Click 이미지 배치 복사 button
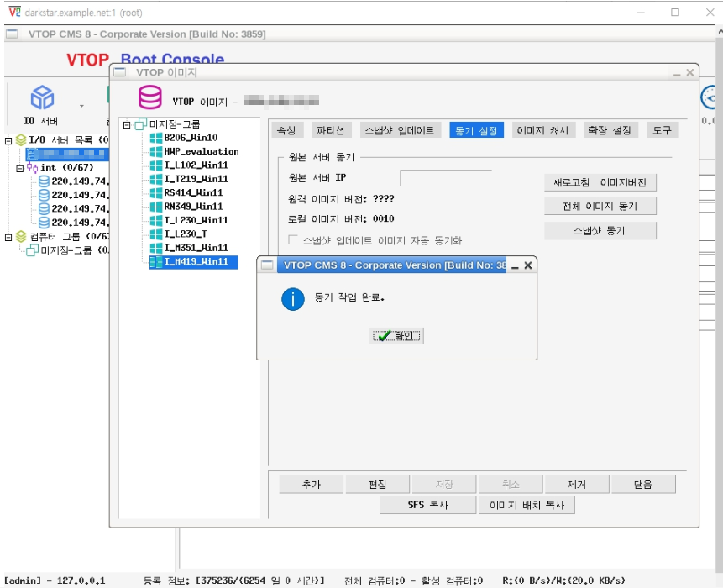 527,505
